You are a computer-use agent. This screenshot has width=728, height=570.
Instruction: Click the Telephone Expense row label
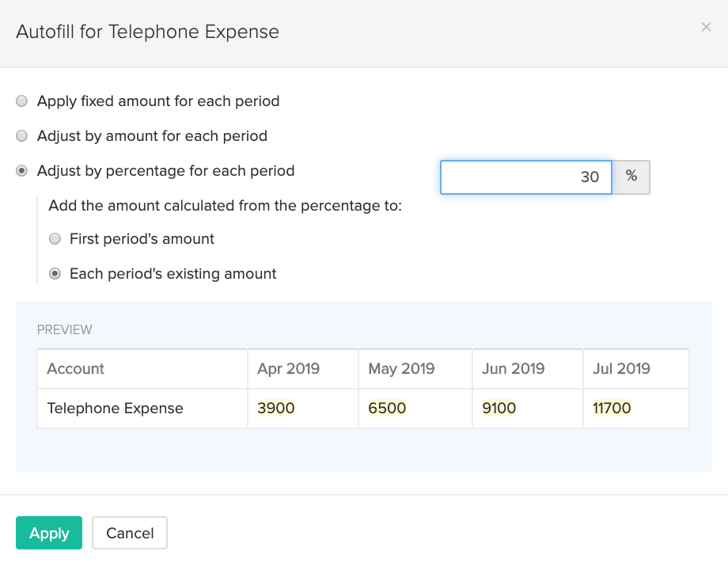click(116, 408)
